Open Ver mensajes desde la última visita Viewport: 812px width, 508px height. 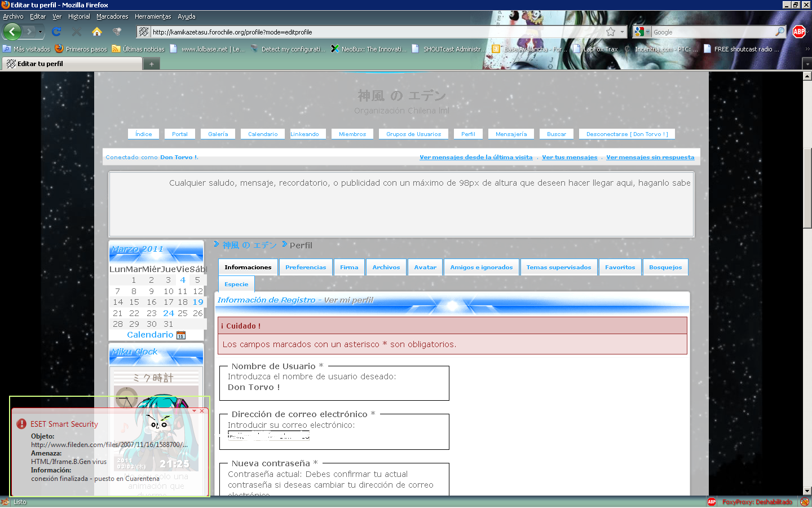pyautogui.click(x=476, y=157)
